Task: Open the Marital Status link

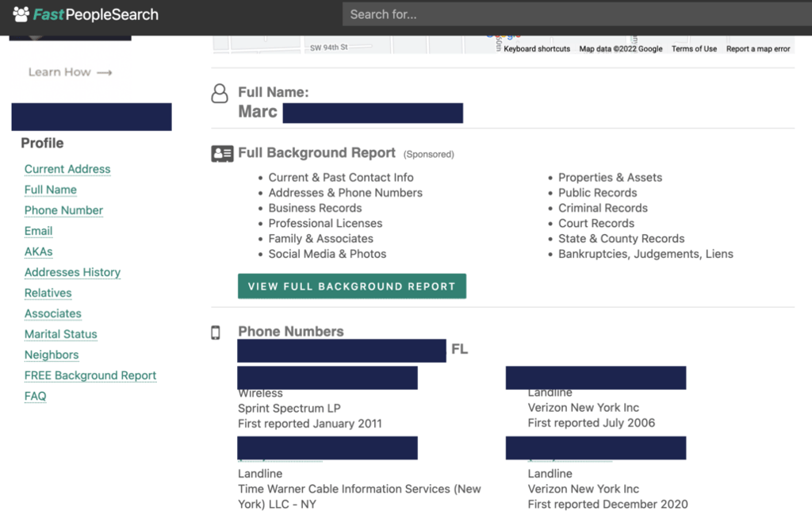Action: 60,334
